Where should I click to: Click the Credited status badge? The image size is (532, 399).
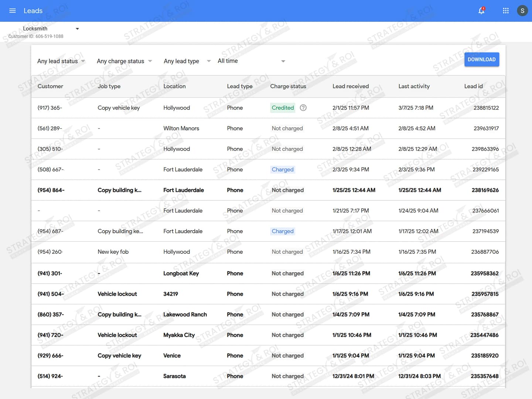pyautogui.click(x=283, y=108)
